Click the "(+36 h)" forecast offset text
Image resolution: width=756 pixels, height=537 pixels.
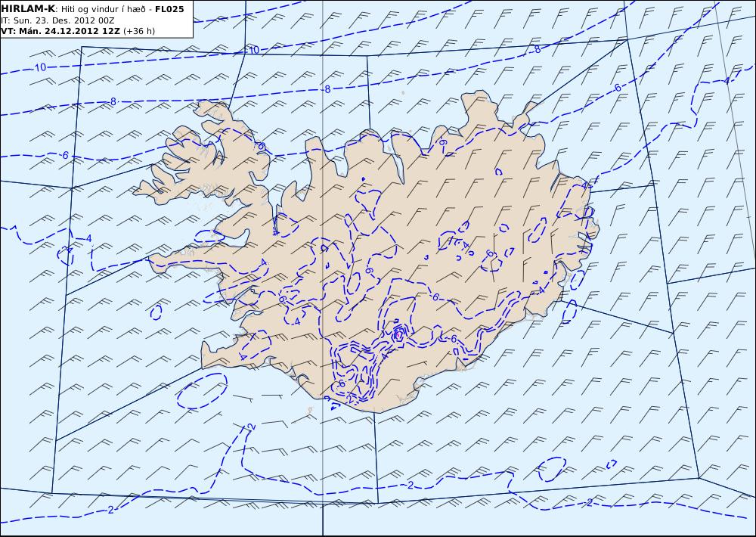[139, 31]
